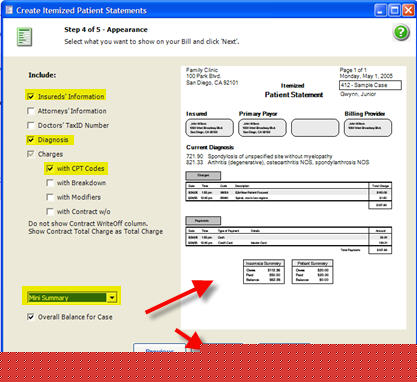Check the with Modifiers option
The width and height of the screenshot is (417, 382).
click(50, 197)
